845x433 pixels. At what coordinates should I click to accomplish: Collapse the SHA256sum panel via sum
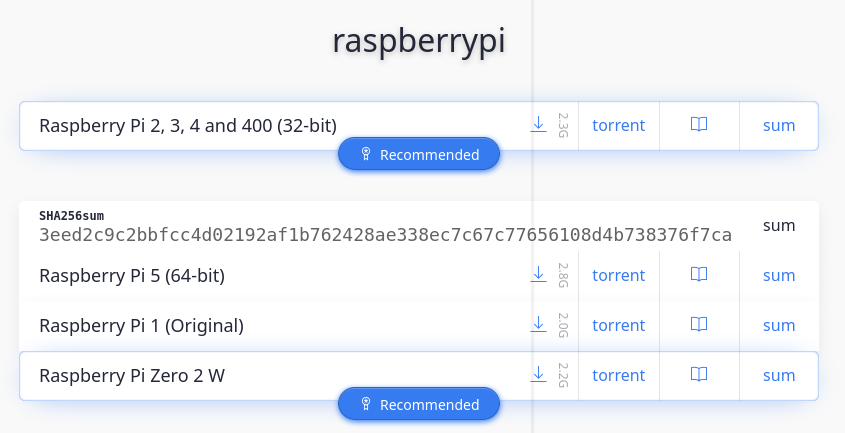[x=779, y=225]
